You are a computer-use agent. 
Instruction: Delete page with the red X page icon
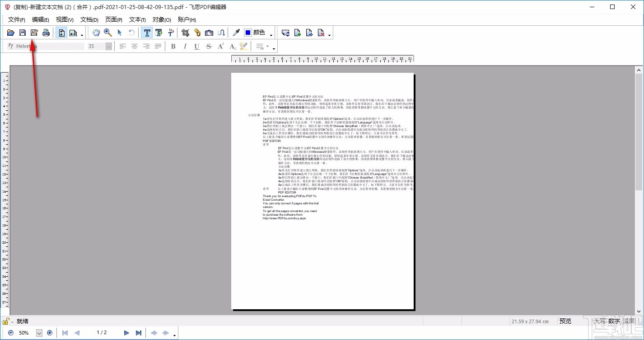pos(321,33)
